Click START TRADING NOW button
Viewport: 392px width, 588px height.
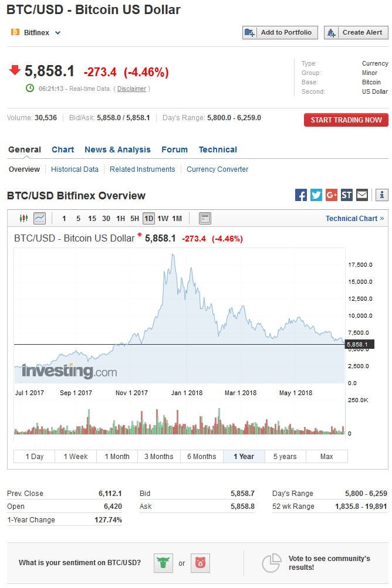pos(346,120)
